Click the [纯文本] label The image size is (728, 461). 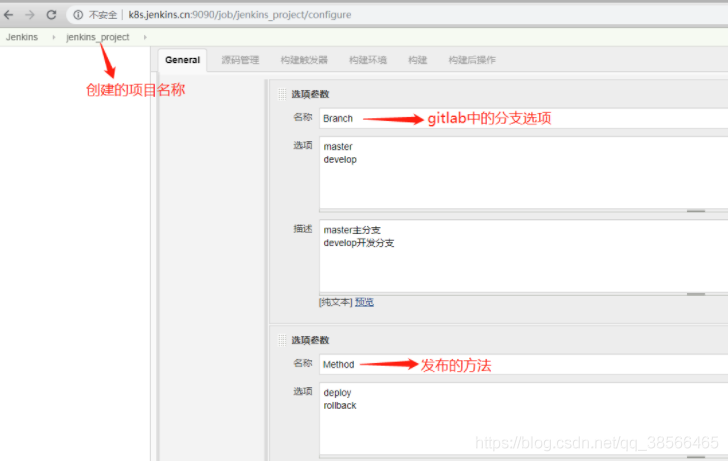tap(336, 302)
